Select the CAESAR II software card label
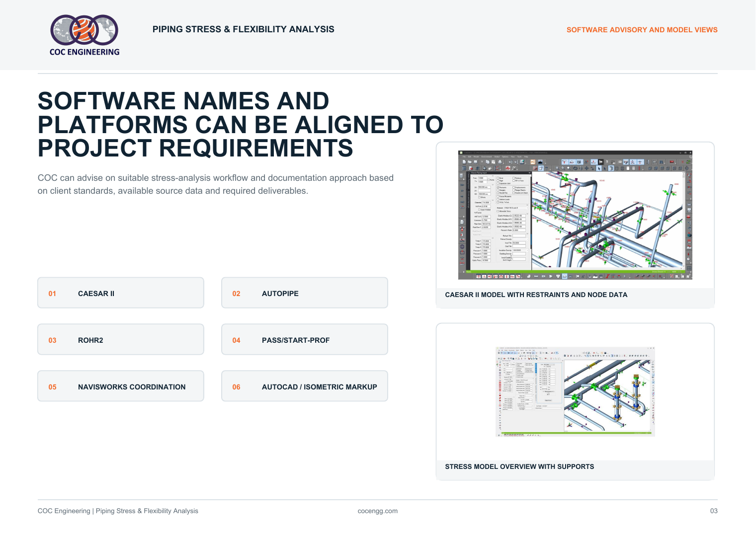This screenshot has width=756, height=534. [96, 294]
